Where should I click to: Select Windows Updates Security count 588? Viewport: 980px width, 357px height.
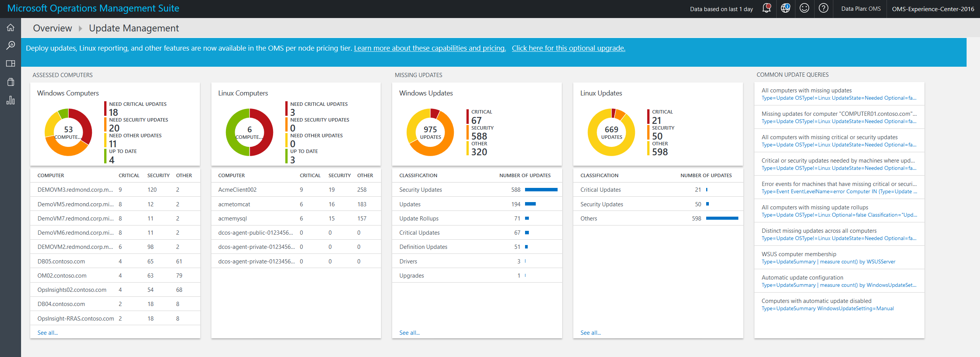coord(479,136)
